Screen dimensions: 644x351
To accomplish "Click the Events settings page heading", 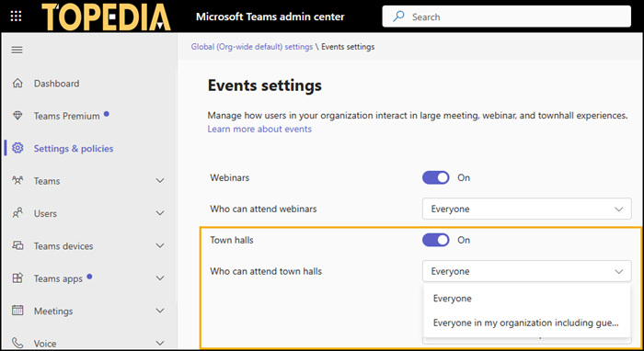I will 265,85.
